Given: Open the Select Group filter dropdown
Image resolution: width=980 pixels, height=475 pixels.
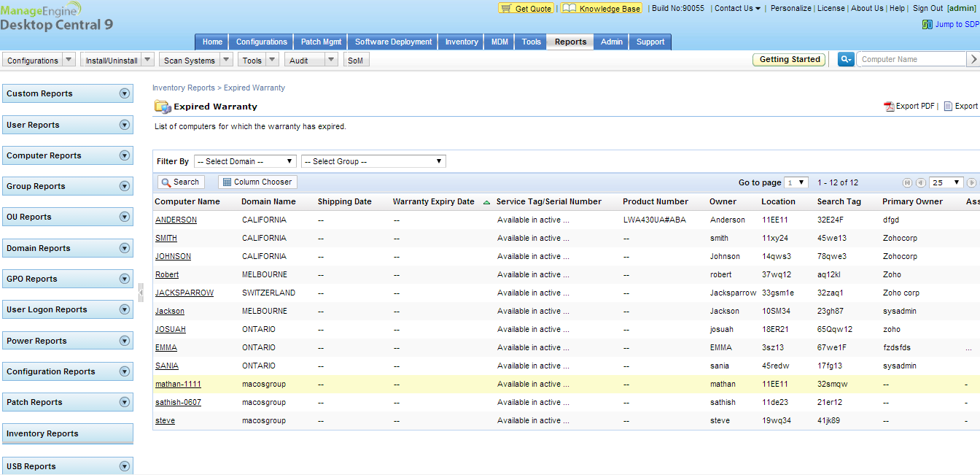Looking at the screenshot, I should tap(373, 161).
